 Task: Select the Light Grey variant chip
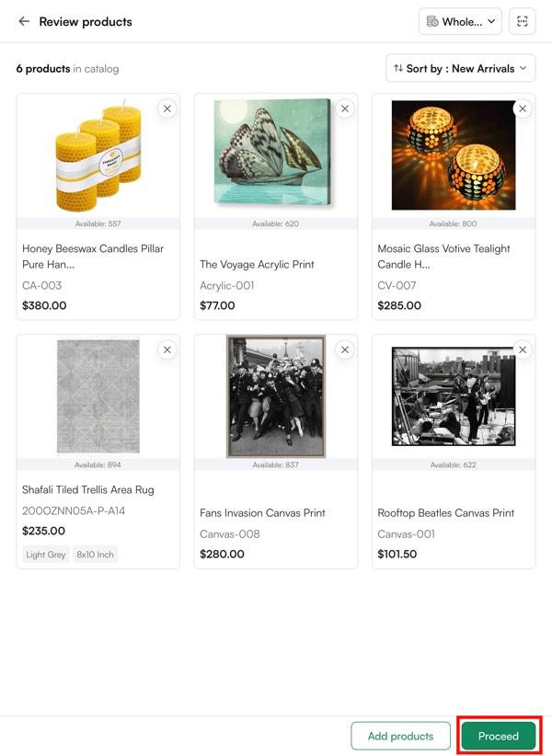45,554
